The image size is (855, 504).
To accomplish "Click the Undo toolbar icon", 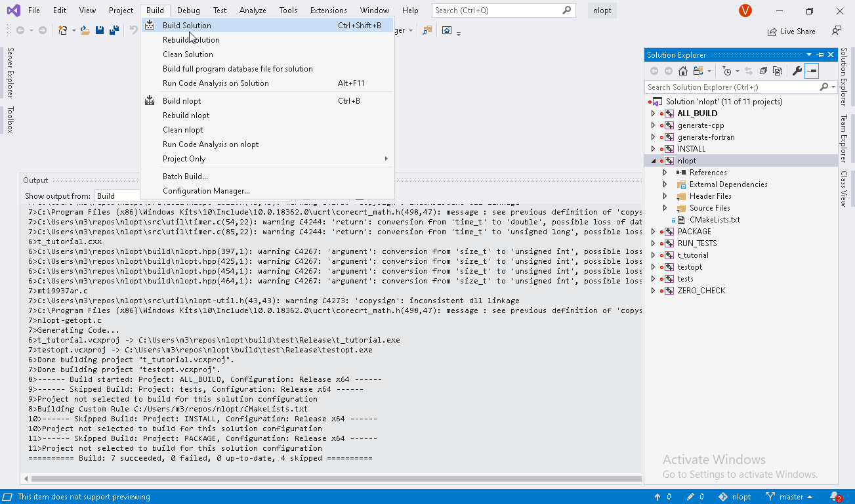I will 133,30.
